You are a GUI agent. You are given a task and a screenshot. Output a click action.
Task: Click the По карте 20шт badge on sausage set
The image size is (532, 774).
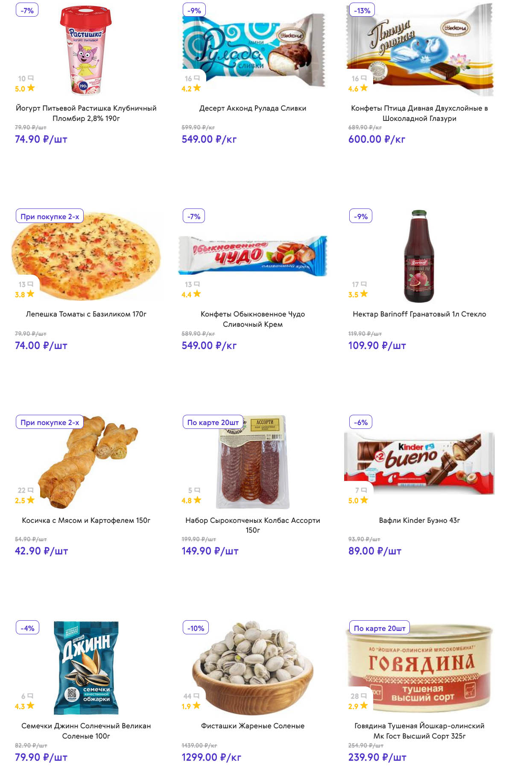pos(213,422)
